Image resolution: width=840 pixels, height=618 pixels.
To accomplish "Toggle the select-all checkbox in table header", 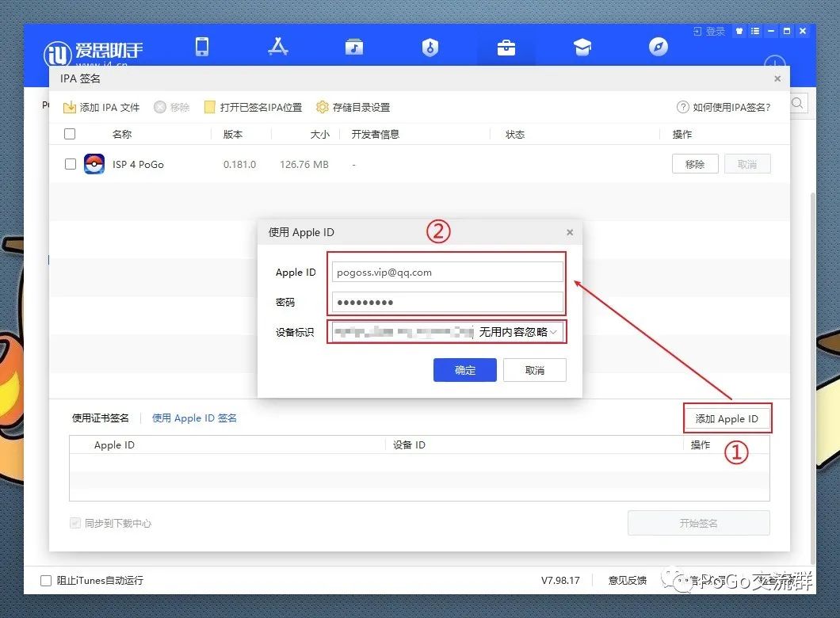I will click(70, 134).
